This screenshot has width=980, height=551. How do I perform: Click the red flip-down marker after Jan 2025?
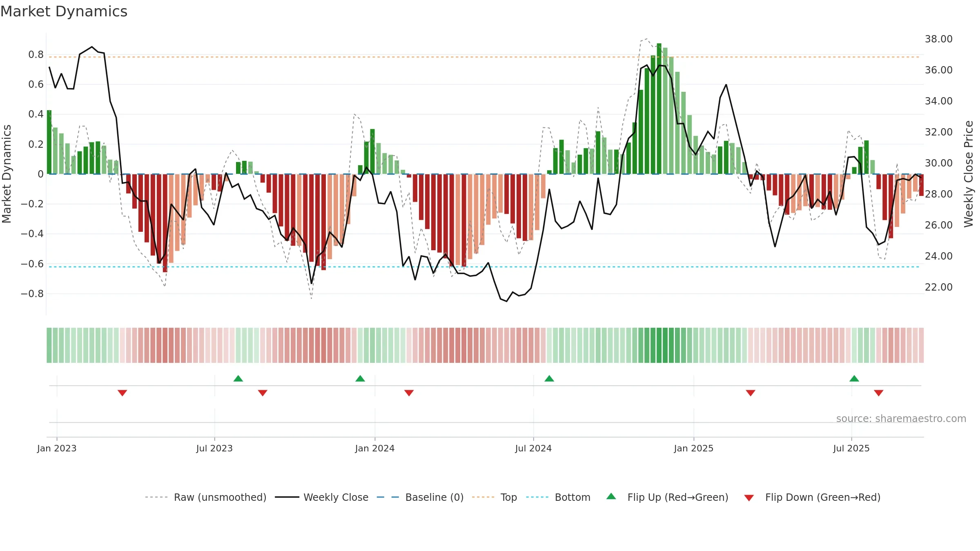751,393
